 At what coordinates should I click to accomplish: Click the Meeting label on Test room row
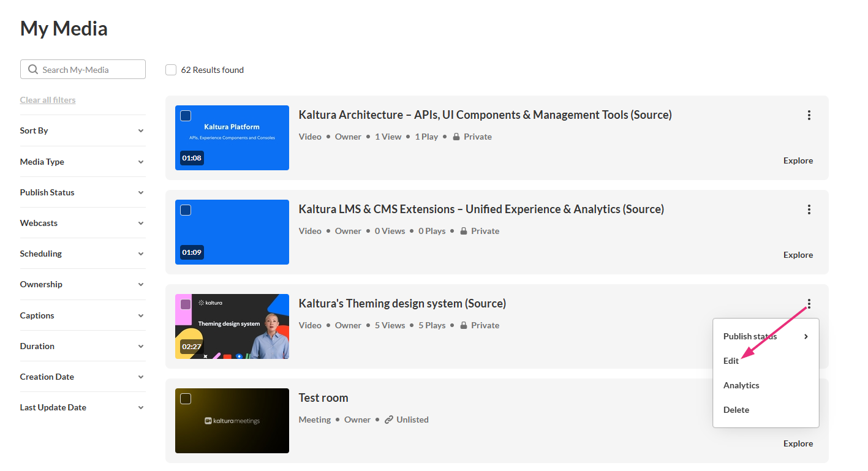pyautogui.click(x=315, y=420)
